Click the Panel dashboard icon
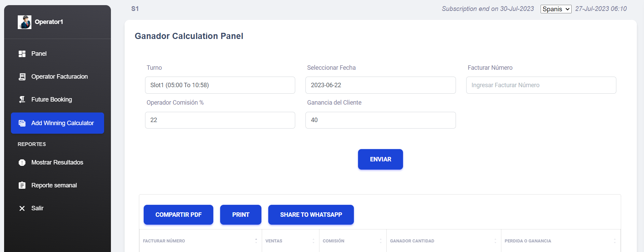The width and height of the screenshot is (644, 252). coord(22,54)
